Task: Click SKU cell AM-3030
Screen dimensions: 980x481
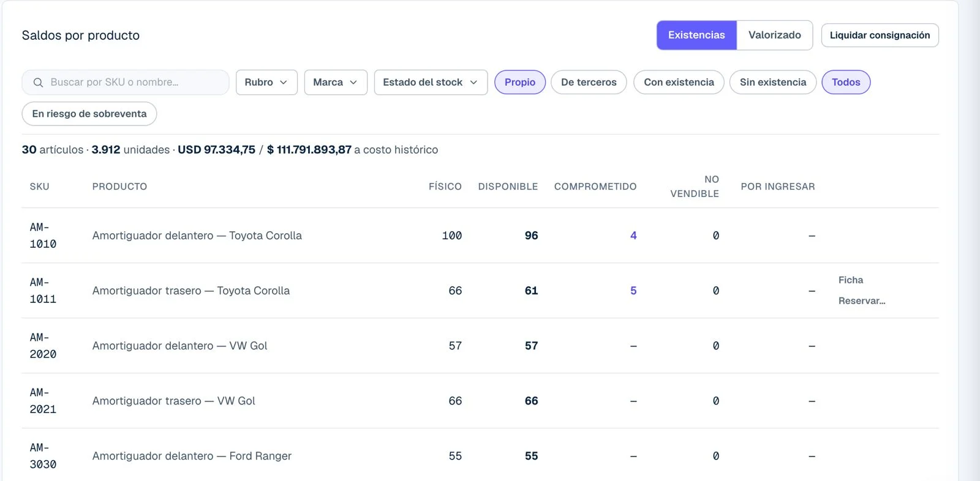Action: (43, 456)
